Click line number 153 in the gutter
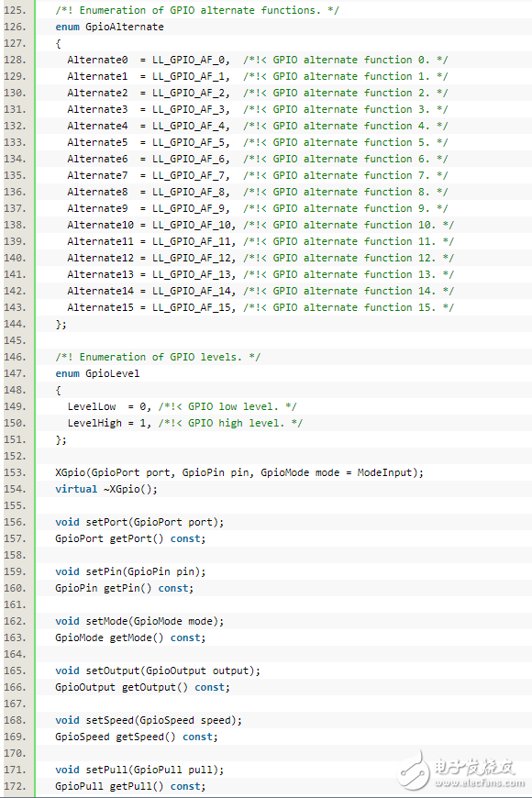The width and height of the screenshot is (532, 798). click(15, 472)
